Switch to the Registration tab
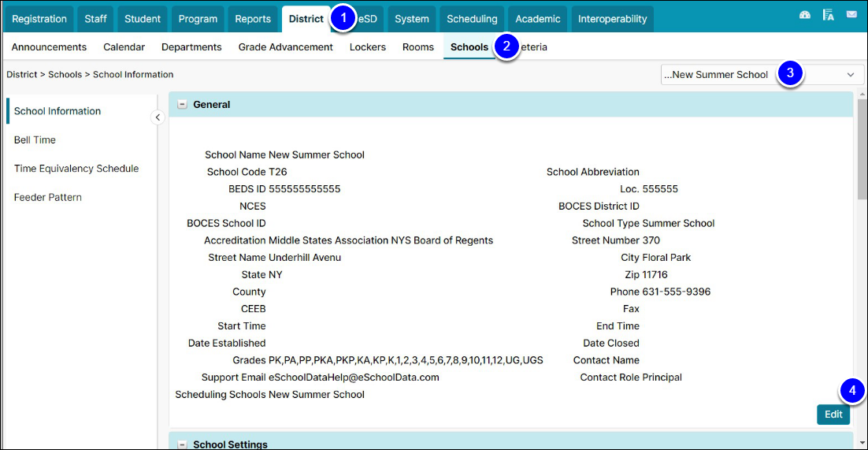 39,19
